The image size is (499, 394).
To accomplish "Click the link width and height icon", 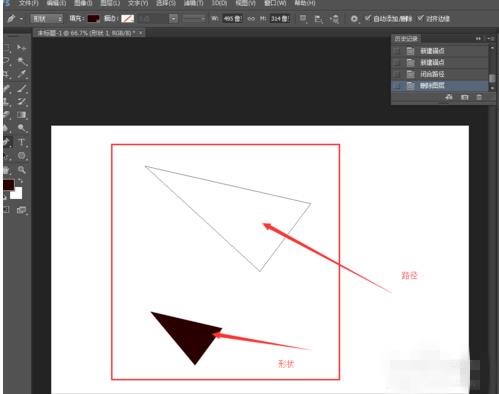I will pos(251,19).
